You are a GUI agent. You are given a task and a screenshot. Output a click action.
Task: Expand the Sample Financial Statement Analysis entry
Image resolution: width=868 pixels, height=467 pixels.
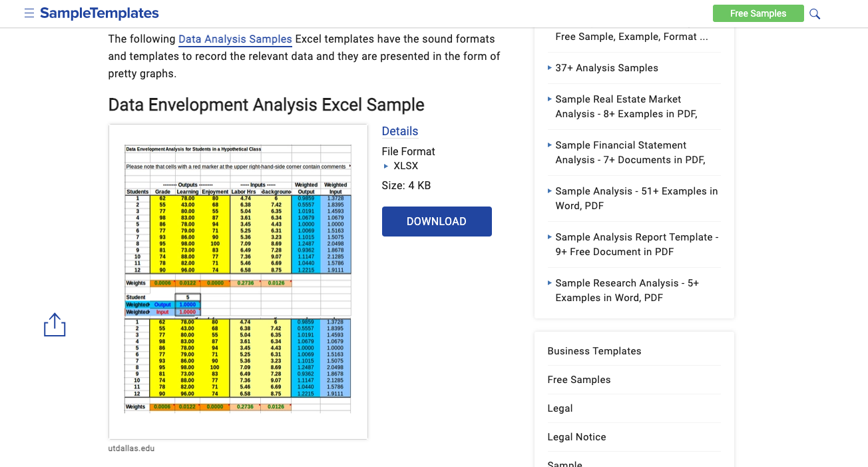tap(550, 145)
